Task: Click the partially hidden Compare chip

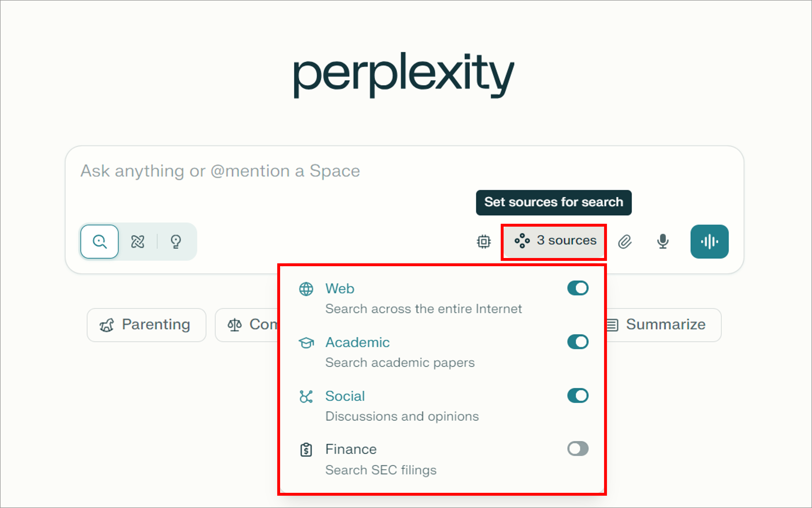Action: tap(247, 325)
